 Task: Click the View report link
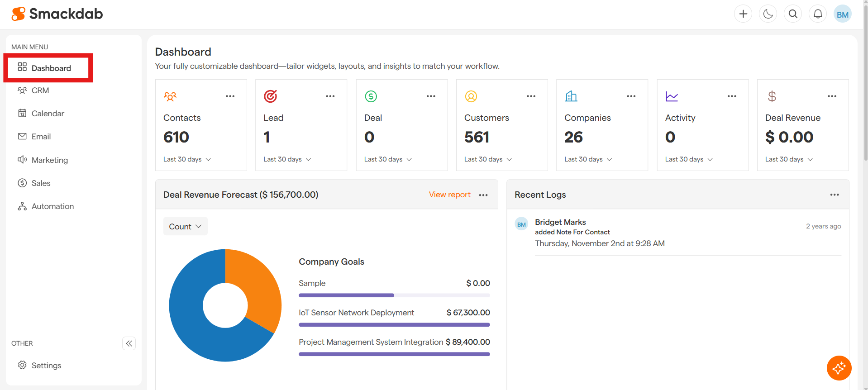tap(449, 195)
